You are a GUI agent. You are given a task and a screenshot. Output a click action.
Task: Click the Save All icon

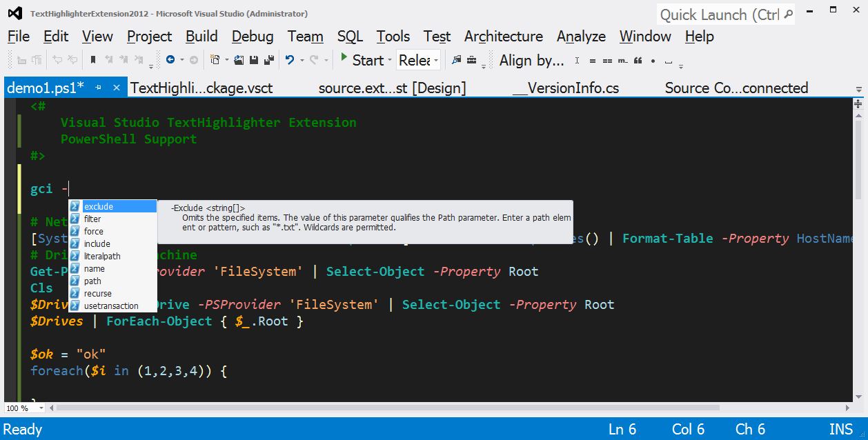tap(268, 59)
